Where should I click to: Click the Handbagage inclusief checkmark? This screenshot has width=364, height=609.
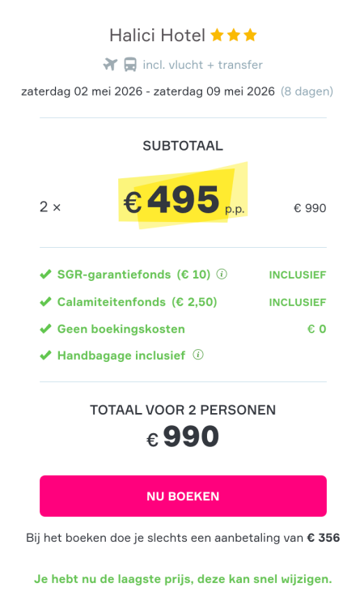[x=45, y=356]
